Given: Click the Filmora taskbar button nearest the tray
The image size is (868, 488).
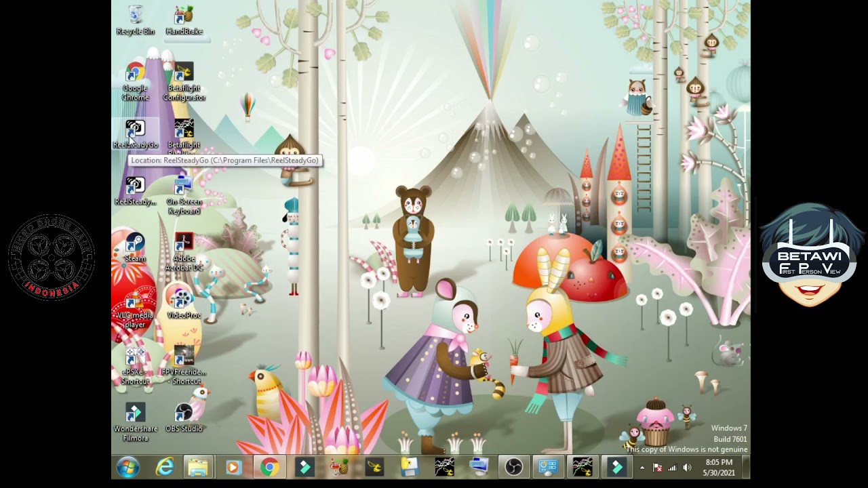Looking at the screenshot, I should pos(616,467).
